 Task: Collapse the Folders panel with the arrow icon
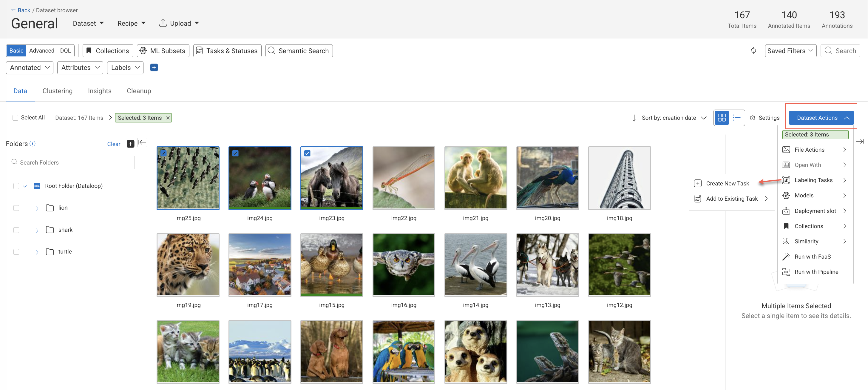(x=142, y=142)
